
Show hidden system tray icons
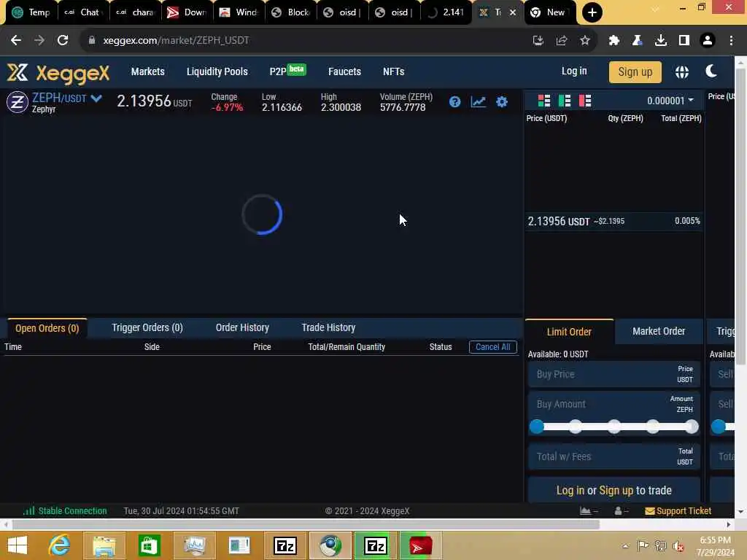point(625,546)
